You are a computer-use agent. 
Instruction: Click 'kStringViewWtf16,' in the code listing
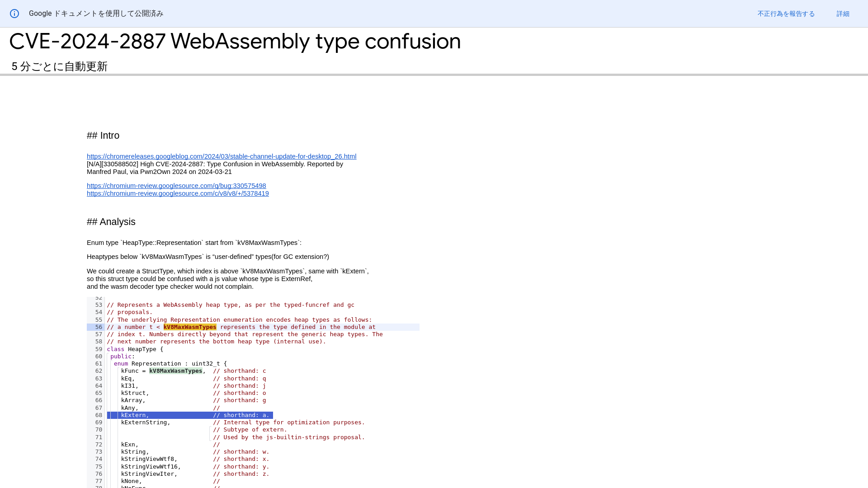point(151,467)
